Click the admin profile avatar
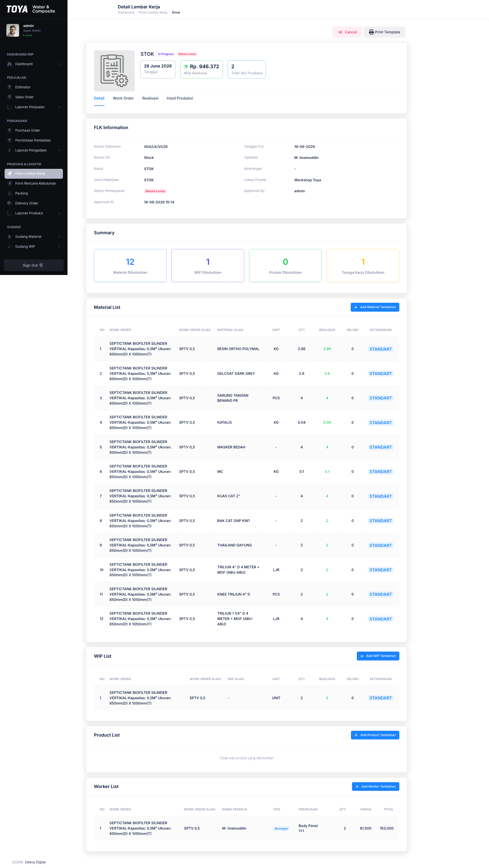 [13, 30]
